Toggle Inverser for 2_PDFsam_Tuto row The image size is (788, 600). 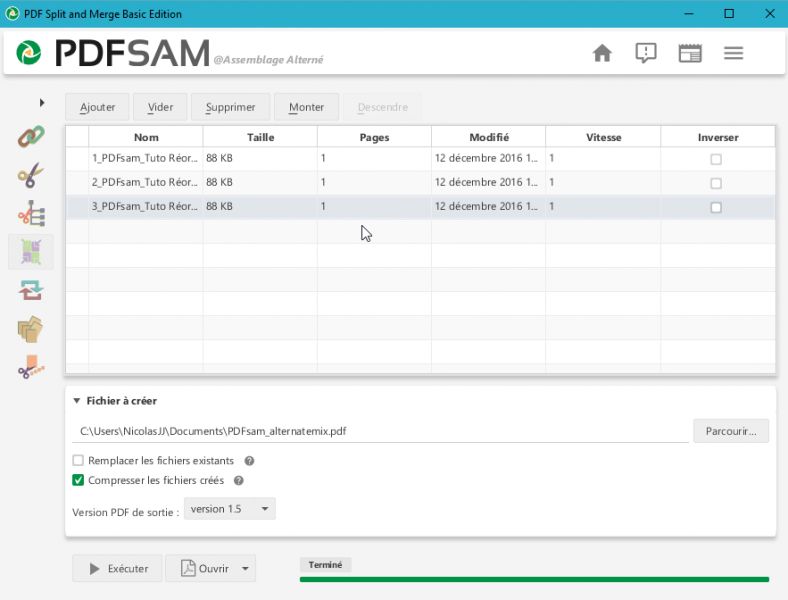(x=716, y=183)
